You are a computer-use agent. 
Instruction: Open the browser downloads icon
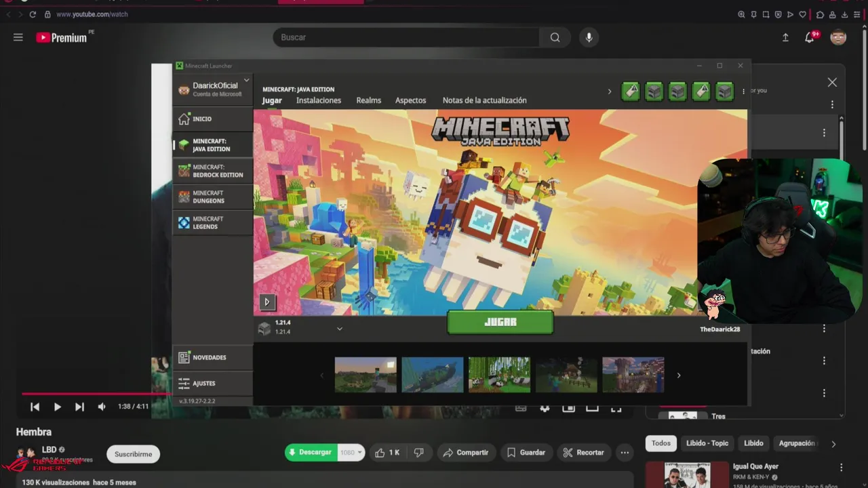pyautogui.click(x=844, y=14)
